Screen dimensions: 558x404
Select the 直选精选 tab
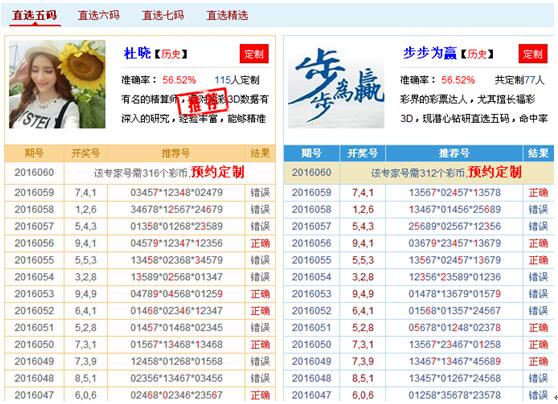pyautogui.click(x=227, y=15)
